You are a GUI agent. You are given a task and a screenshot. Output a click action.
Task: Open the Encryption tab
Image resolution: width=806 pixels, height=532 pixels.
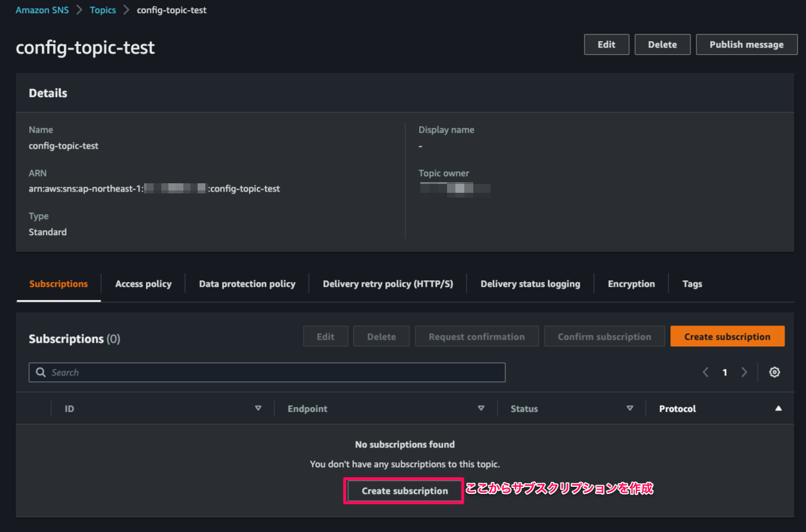tap(631, 284)
